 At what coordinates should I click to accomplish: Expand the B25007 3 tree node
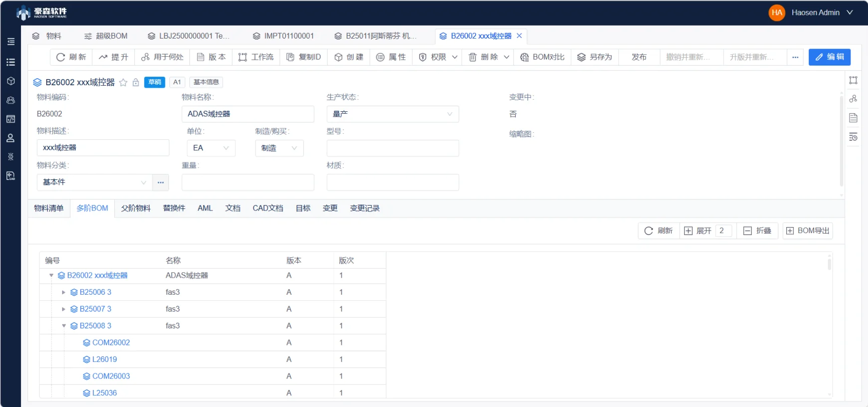click(x=64, y=309)
